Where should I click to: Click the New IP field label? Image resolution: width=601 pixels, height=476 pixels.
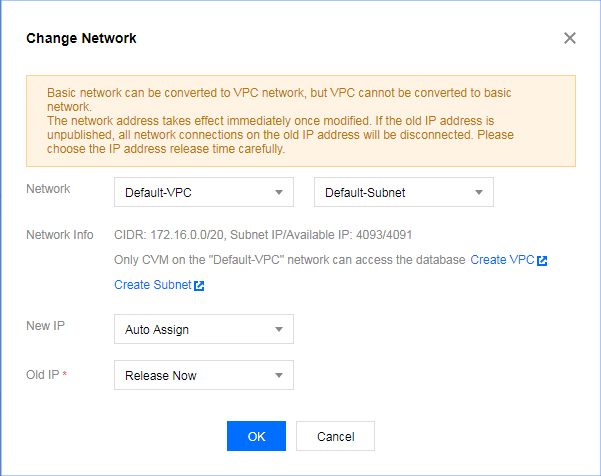click(x=44, y=328)
